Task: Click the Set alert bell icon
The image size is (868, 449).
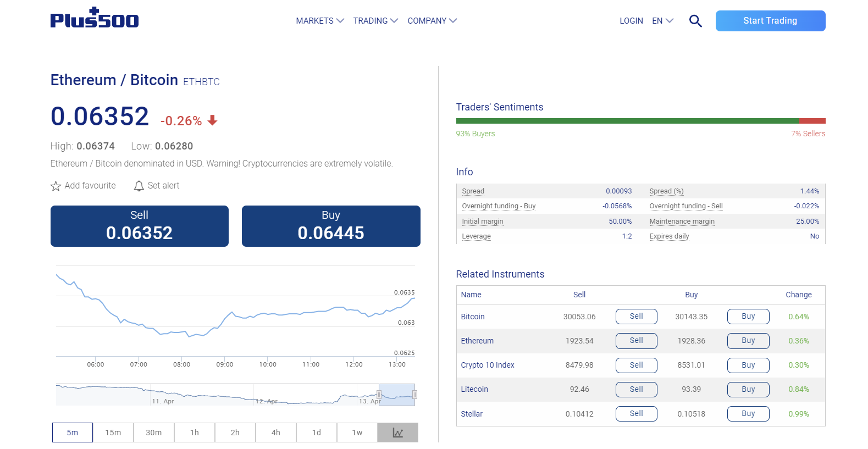Action: click(x=139, y=186)
